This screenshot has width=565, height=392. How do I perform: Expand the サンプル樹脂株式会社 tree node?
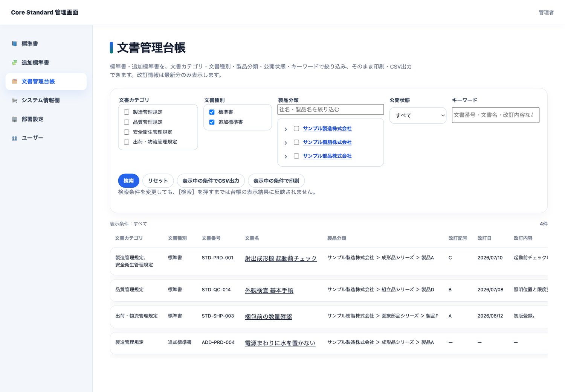[286, 143]
